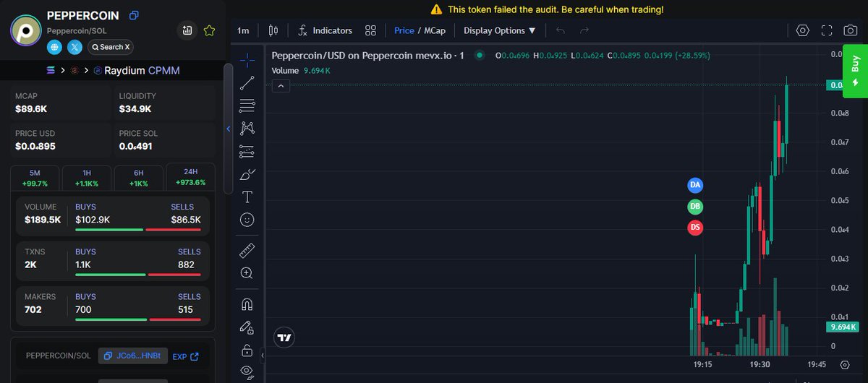Collapse drawing toolbar small arrow at bottom

click(263, 356)
